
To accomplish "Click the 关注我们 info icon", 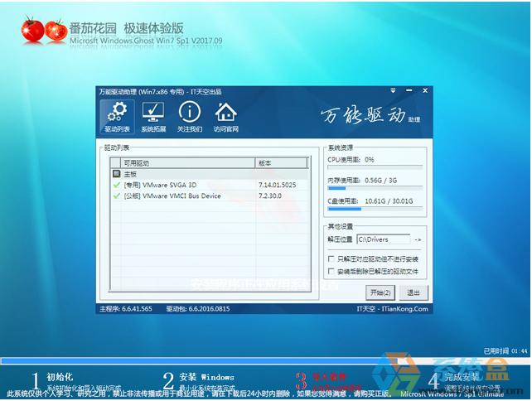I will coord(189,118).
